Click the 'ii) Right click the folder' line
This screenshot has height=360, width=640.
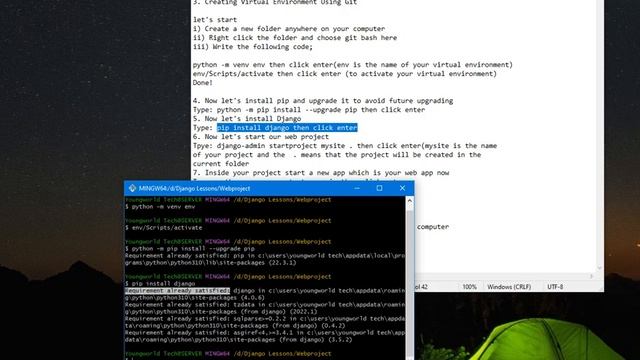point(295,38)
